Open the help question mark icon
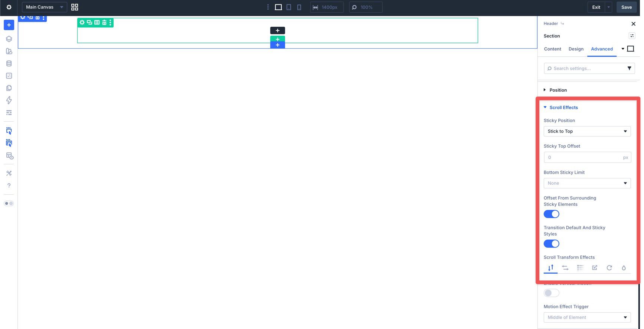The height and width of the screenshot is (329, 644). pos(9,185)
